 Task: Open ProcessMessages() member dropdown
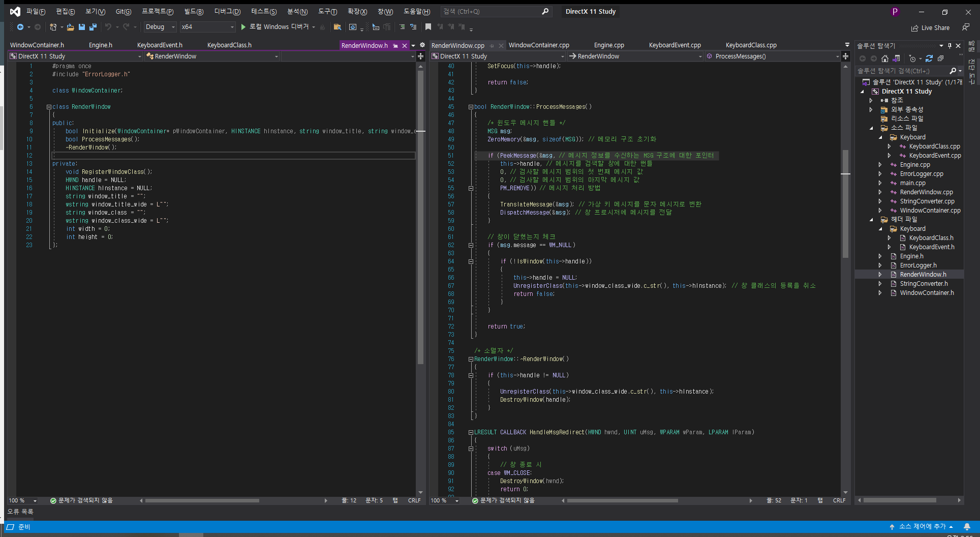(x=773, y=56)
